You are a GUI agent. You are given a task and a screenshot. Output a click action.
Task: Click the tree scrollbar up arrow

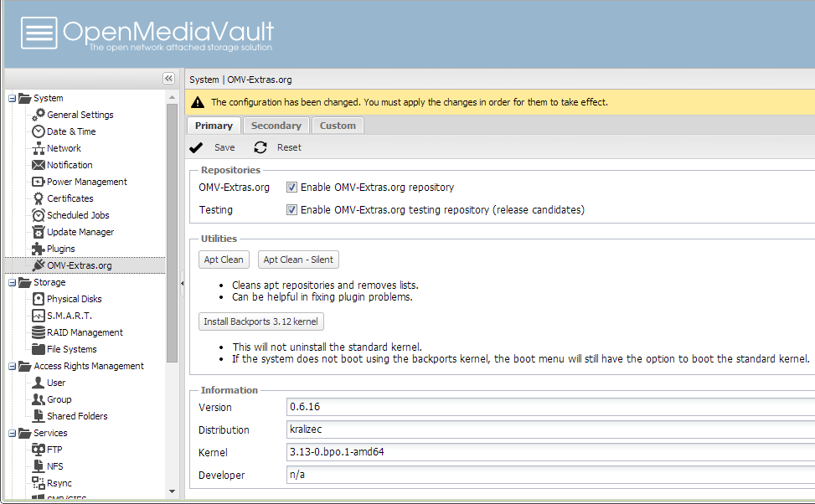pyautogui.click(x=172, y=98)
